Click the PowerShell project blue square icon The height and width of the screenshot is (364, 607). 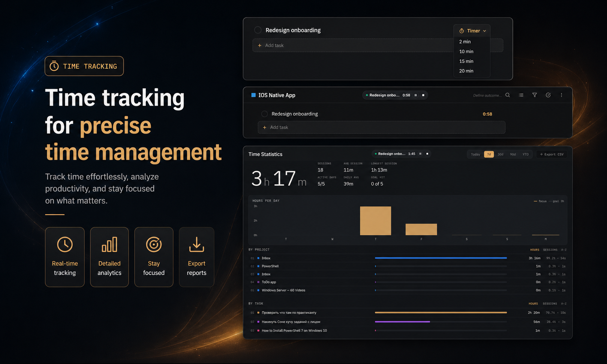258,266
